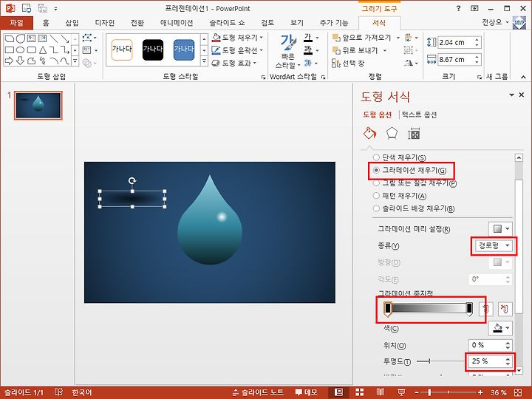532x399 pixels.
Task: Select 그림 또는 질감 채우기 option
Action: [415, 183]
